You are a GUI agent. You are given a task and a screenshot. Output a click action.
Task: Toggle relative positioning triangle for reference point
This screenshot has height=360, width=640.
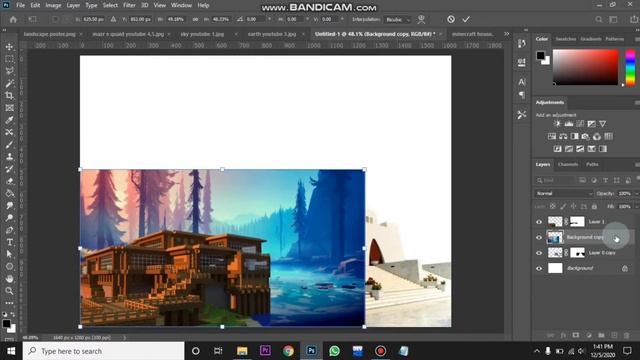coord(113,19)
